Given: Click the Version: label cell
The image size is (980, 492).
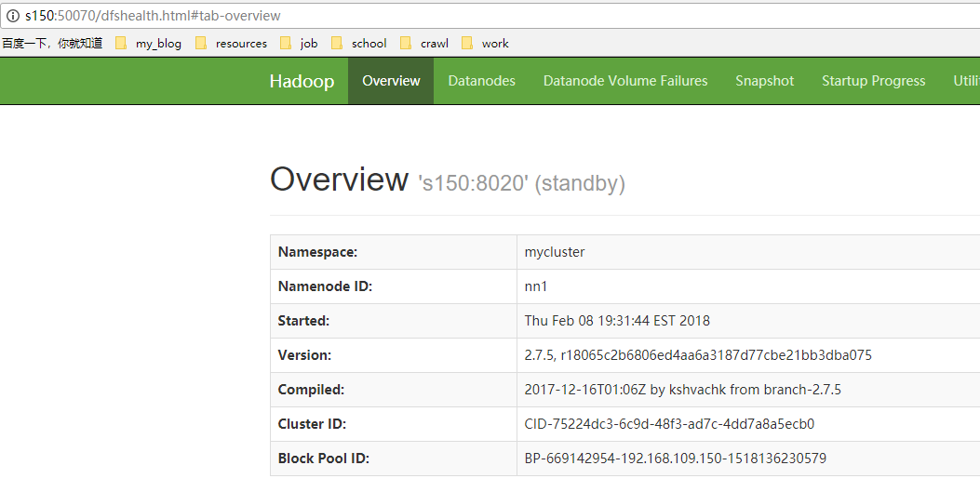Looking at the screenshot, I should [x=394, y=355].
